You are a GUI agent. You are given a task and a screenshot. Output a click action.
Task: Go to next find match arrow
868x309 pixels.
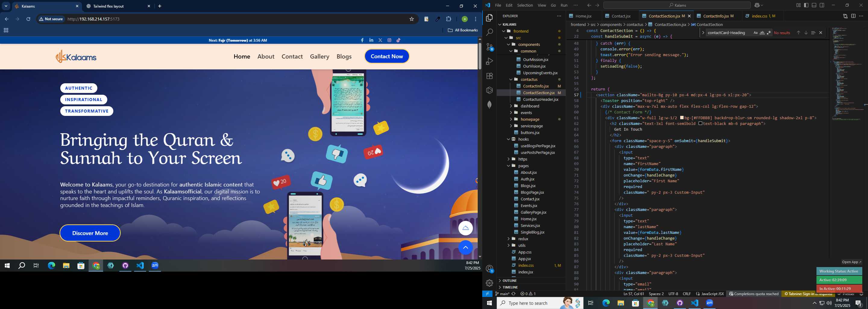point(806,33)
